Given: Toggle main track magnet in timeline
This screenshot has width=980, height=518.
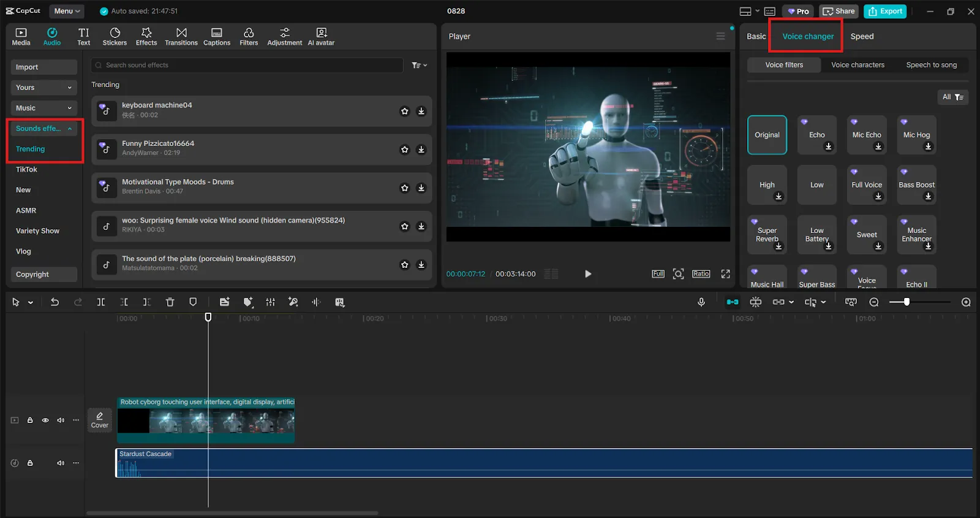Looking at the screenshot, I should (x=733, y=302).
